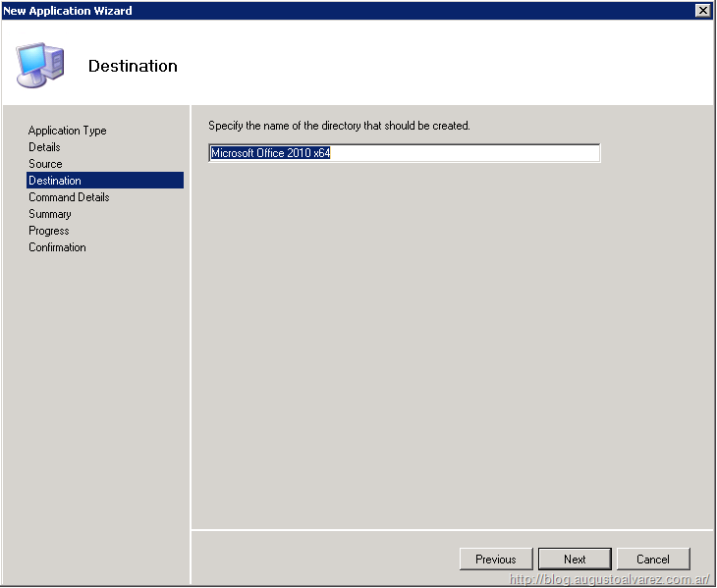Select the Application Type step
Screen dimensions: 717x588
pos(68,131)
